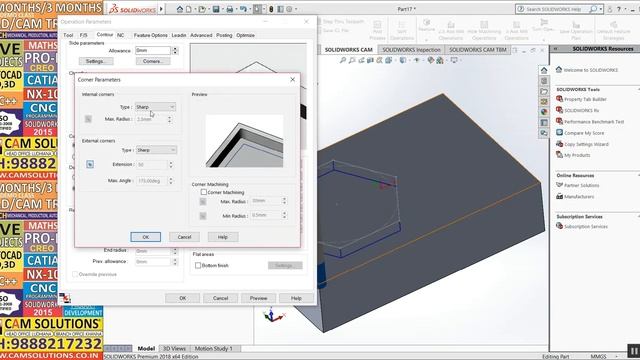Click the Max. Angle spinner arrows

point(171,180)
